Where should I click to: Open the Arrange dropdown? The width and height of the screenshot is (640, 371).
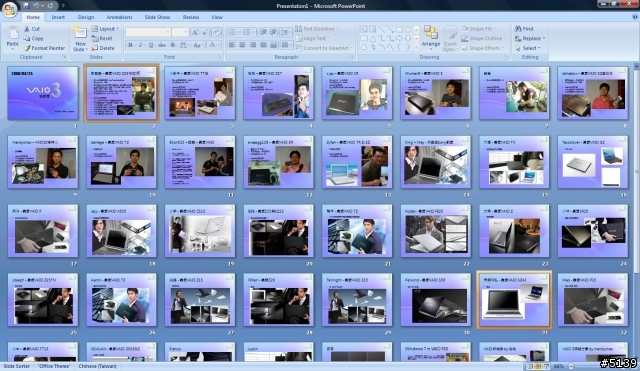point(431,38)
